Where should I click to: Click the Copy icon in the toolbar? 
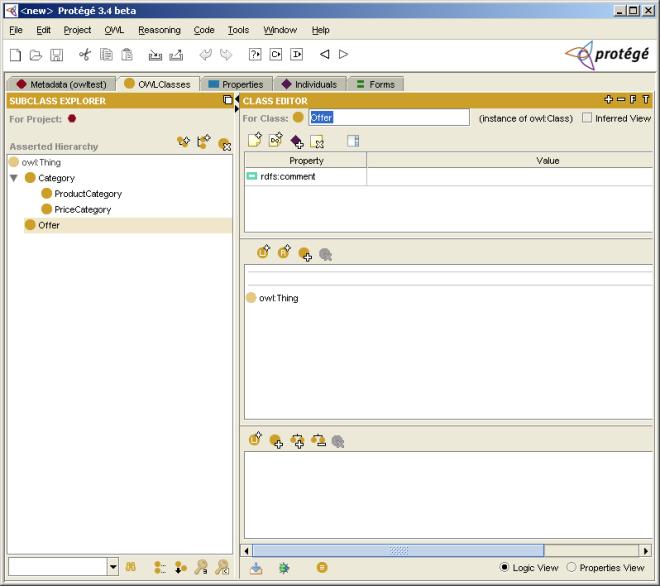click(x=106, y=55)
